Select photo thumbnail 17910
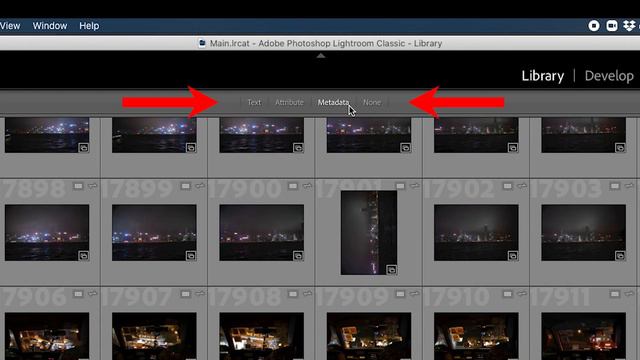The image size is (640, 360). click(476, 336)
